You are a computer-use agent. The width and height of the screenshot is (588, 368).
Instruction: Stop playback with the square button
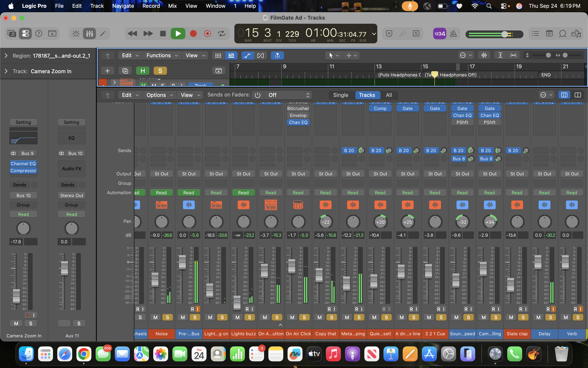click(163, 34)
